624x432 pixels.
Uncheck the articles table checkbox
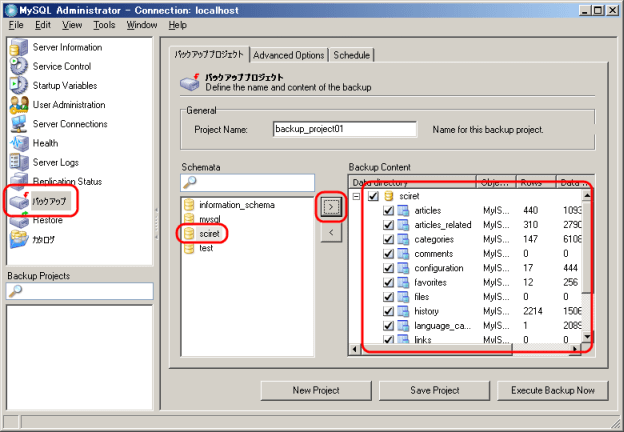[x=388, y=210]
